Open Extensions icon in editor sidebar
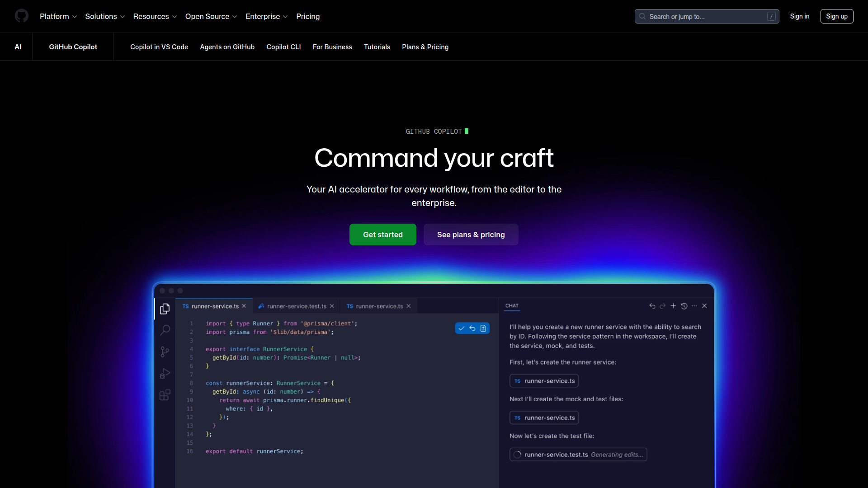The height and width of the screenshot is (488, 868). [x=165, y=395]
